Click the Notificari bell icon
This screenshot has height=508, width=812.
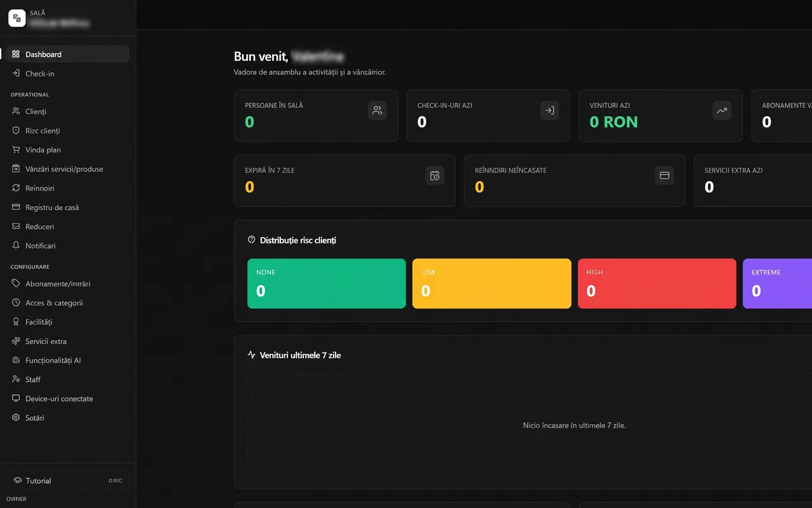click(16, 246)
